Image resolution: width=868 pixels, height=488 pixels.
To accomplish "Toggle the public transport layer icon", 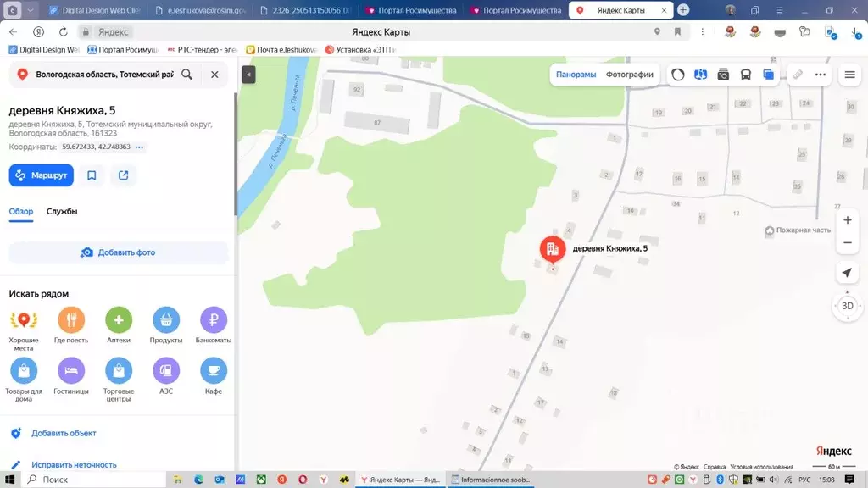I will pos(746,75).
